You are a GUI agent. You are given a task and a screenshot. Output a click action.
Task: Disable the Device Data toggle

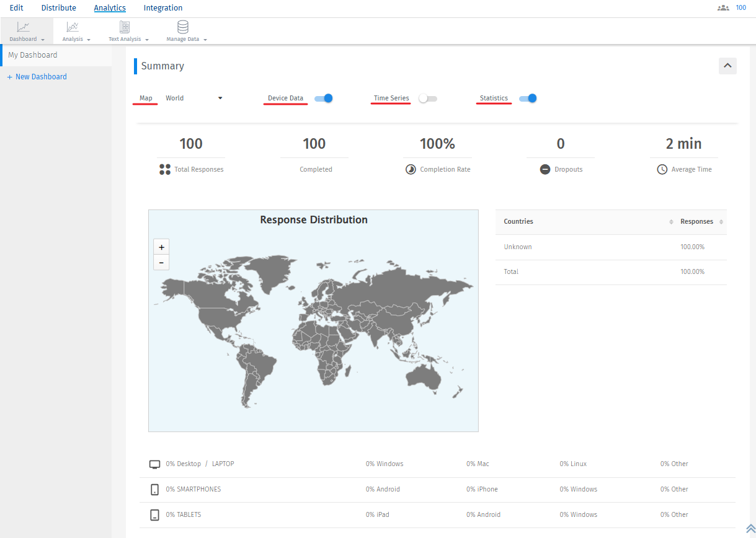pyautogui.click(x=324, y=98)
